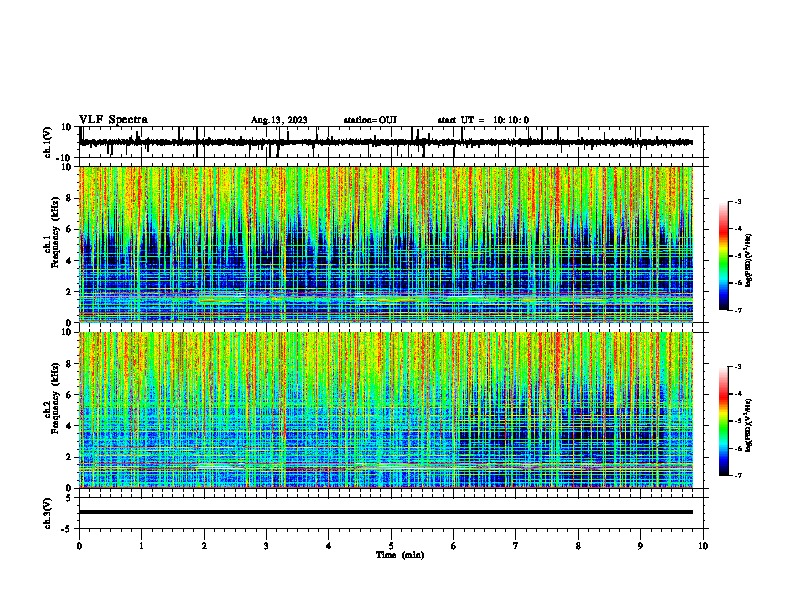Click the ch.3 flat voltage trace
This screenshot has width=792, height=612.
(x=386, y=512)
